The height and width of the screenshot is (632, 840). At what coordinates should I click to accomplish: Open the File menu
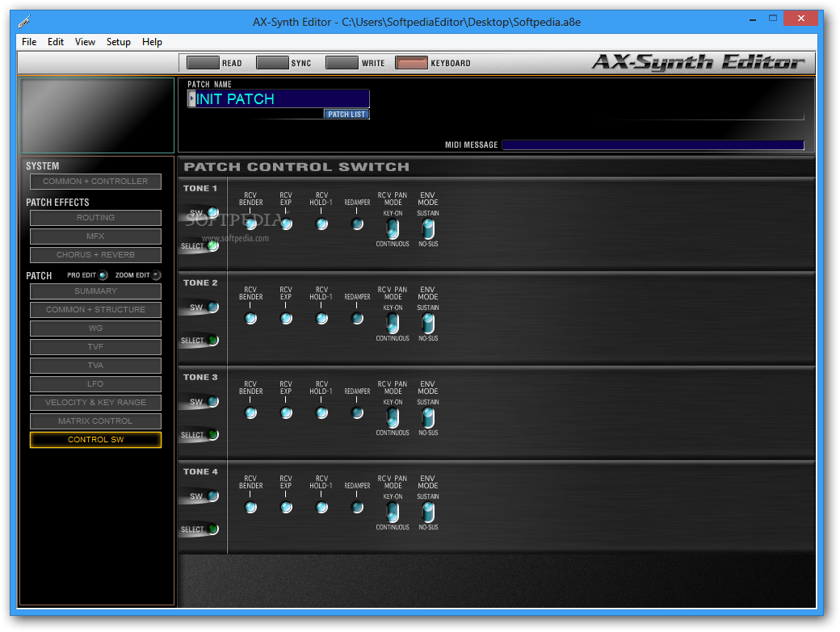point(28,41)
